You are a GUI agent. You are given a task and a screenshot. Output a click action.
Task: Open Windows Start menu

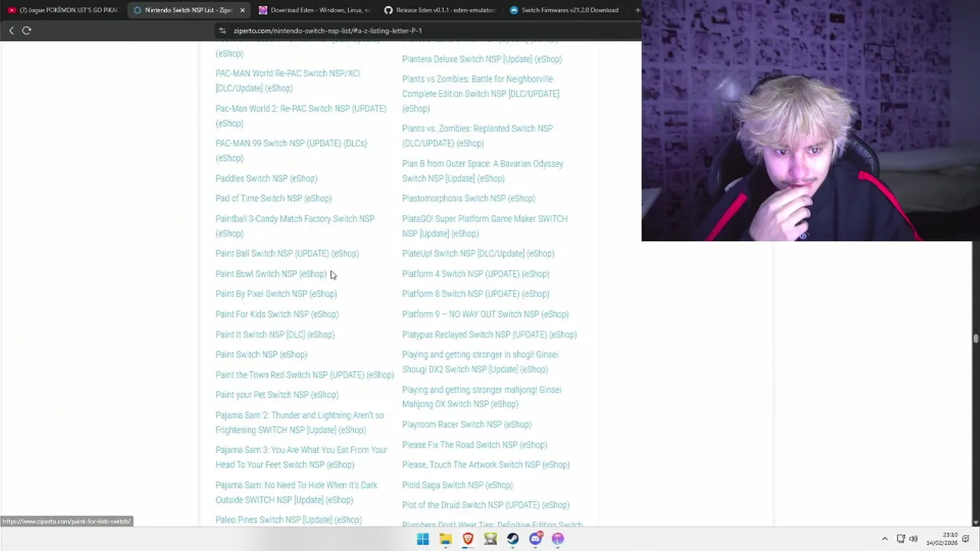(x=423, y=539)
